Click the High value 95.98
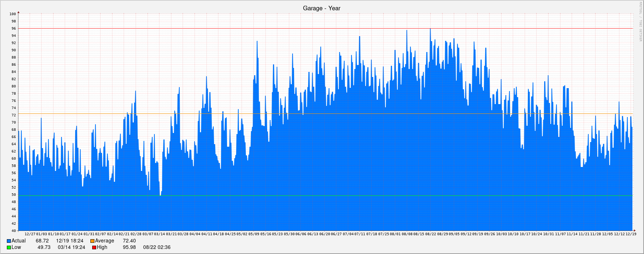 129,247
